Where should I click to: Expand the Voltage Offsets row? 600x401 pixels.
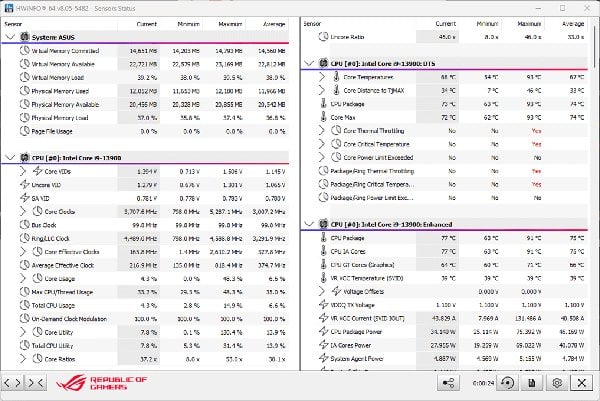pos(322,291)
